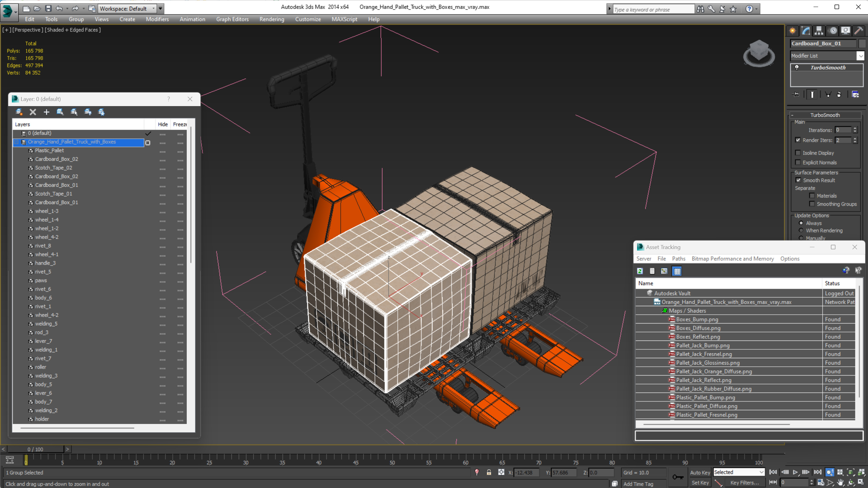868x488 pixels.
Task: Click the Save File icon in the quick toolbar
Action: [x=48, y=9]
